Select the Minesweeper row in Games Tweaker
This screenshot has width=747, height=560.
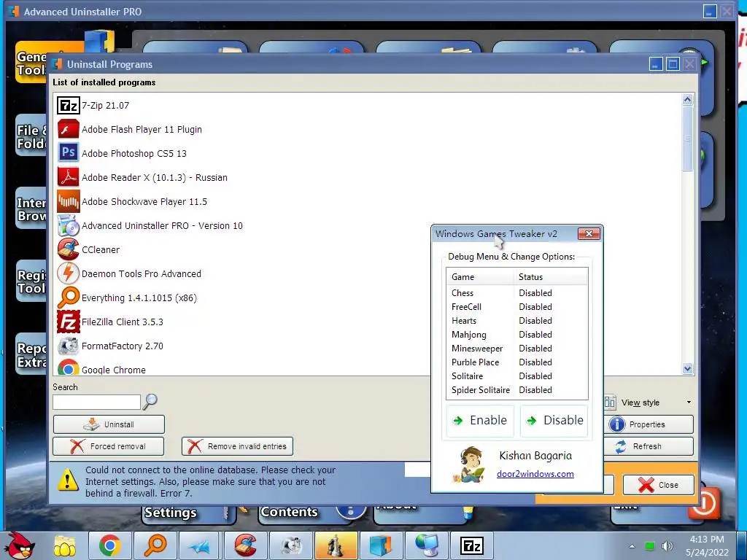(x=517, y=348)
